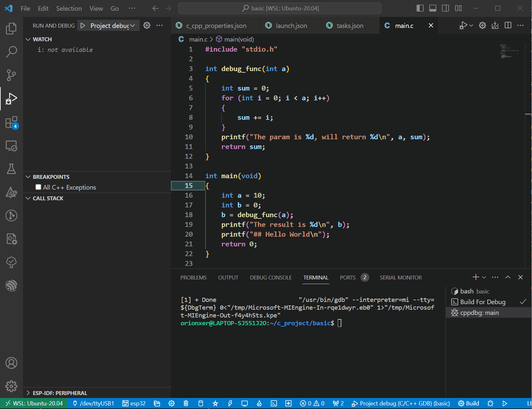Go forward in navigation history
This screenshot has height=409, width=532.
pyautogui.click(x=168, y=8)
